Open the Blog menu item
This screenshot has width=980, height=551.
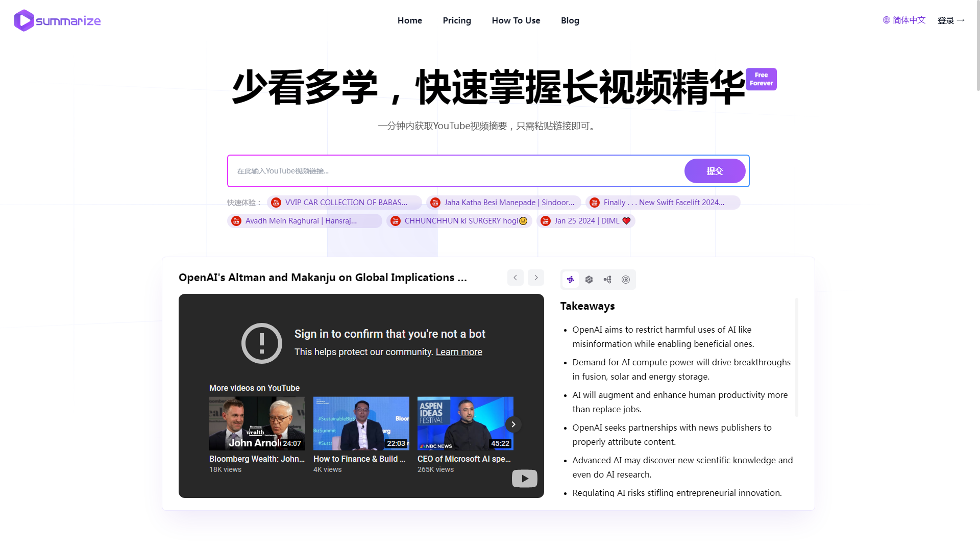pyautogui.click(x=570, y=20)
